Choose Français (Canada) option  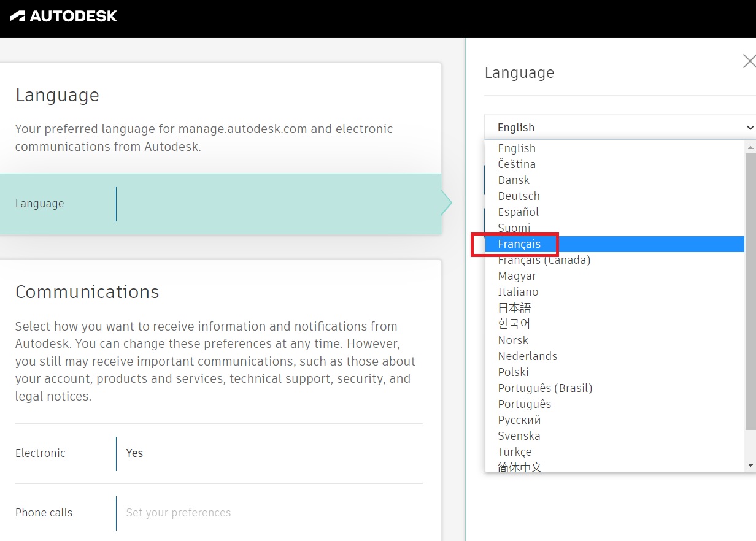point(544,260)
